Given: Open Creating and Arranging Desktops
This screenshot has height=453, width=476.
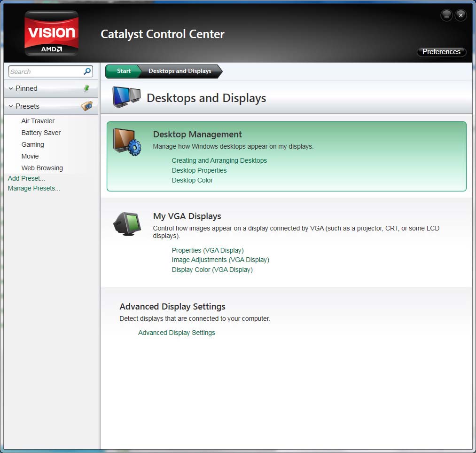Looking at the screenshot, I should [219, 160].
